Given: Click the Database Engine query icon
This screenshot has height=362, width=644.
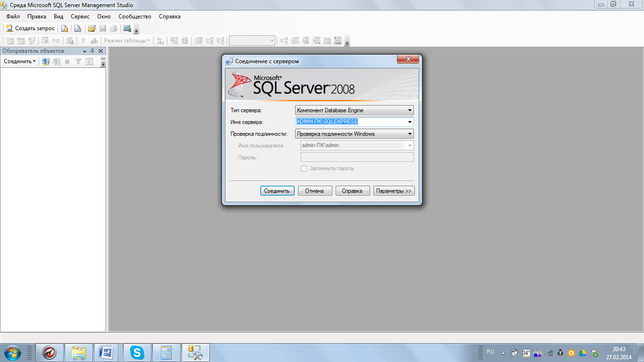Looking at the screenshot, I should click(x=65, y=28).
